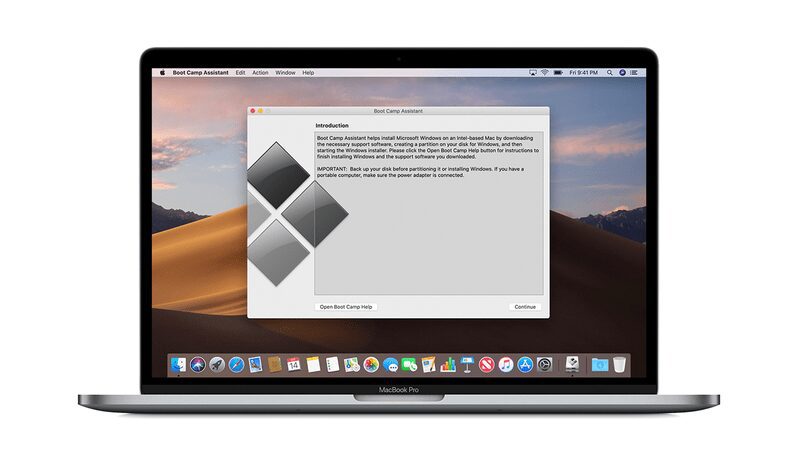Click the menu bar clock showing Fri 9:41 PM
The width and height of the screenshot is (800, 450).
(585, 73)
